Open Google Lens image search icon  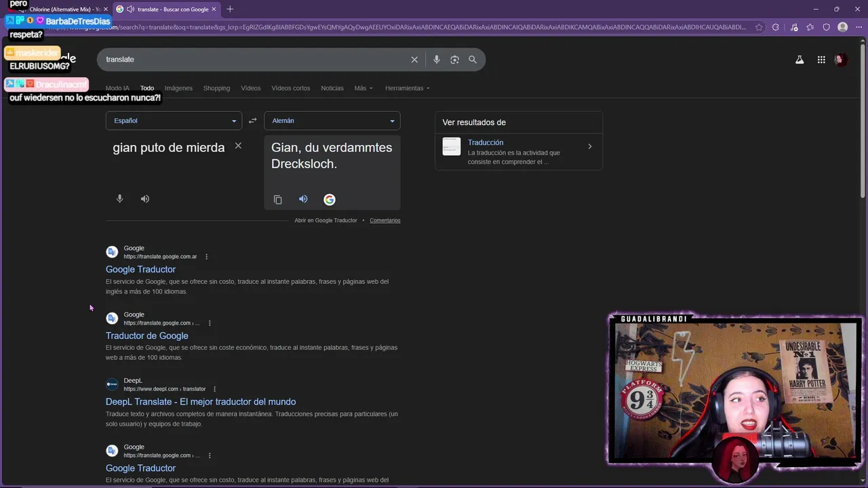point(455,60)
